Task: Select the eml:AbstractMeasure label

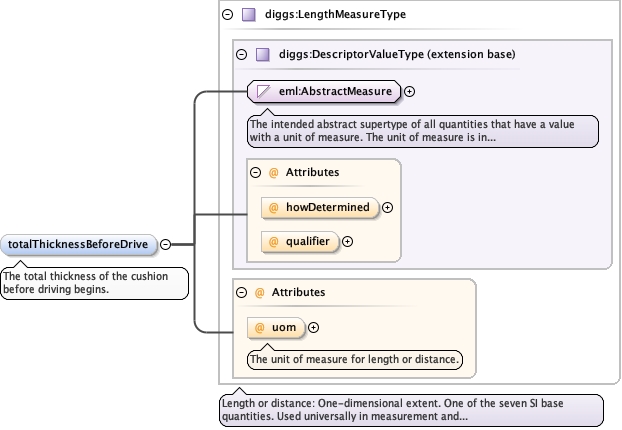Action: [x=335, y=92]
